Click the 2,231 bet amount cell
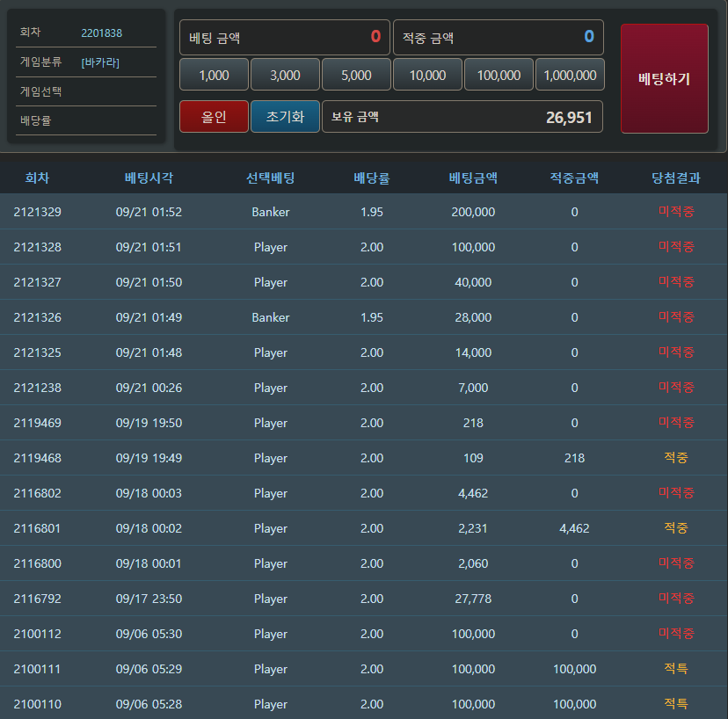The image size is (728, 719). coord(473,528)
